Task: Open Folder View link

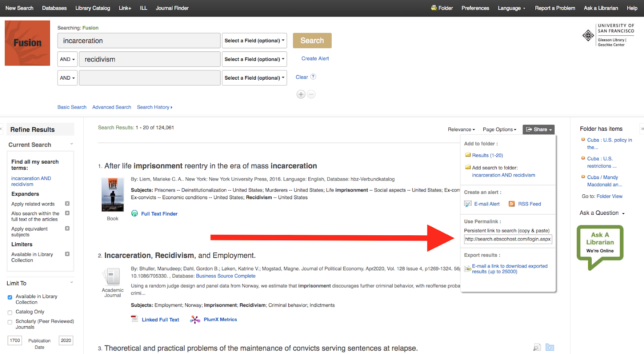Action: pos(609,196)
